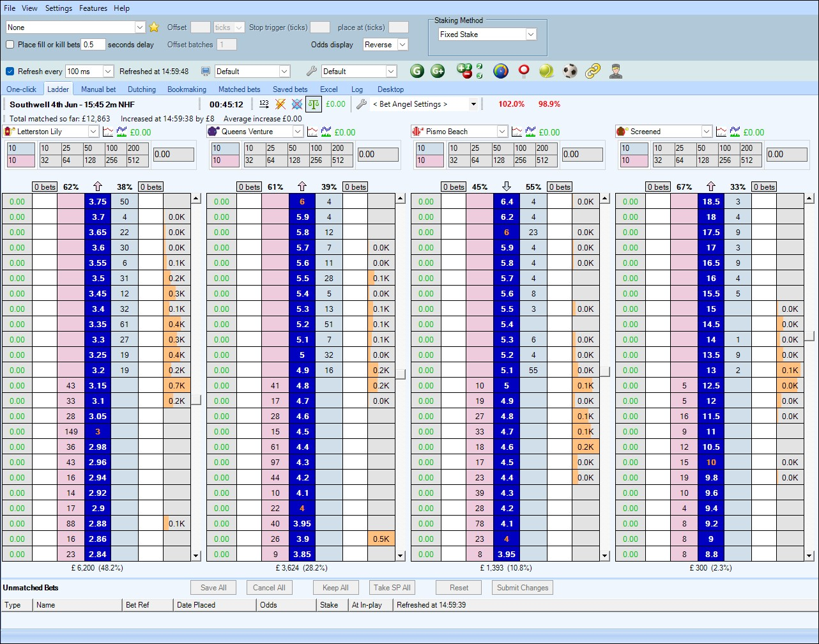Click the down arrow above Pismo Beach ladder
819x644 pixels.
(507, 186)
